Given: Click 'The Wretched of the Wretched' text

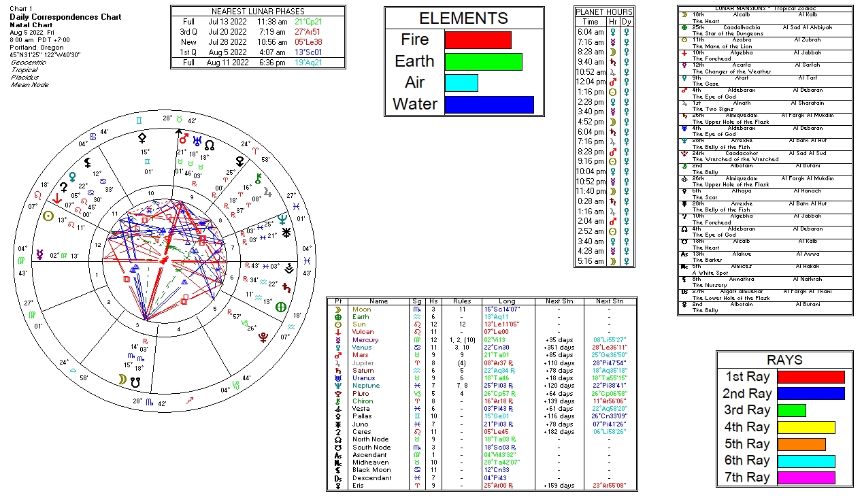Looking at the screenshot, I should pyautogui.click(x=735, y=159).
